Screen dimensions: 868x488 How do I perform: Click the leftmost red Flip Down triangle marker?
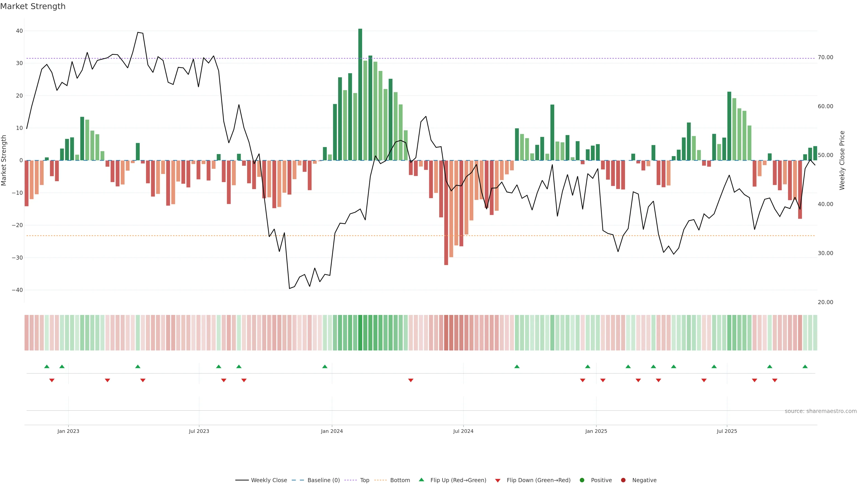52,380
